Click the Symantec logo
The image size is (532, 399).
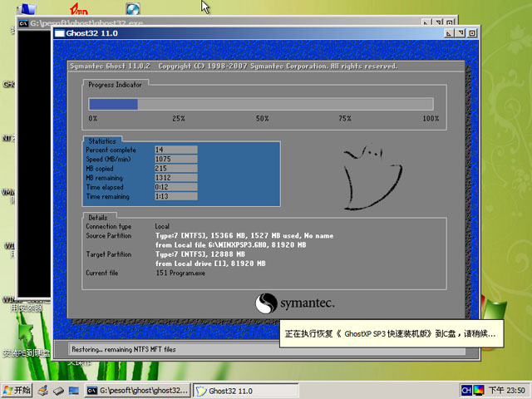(295, 303)
